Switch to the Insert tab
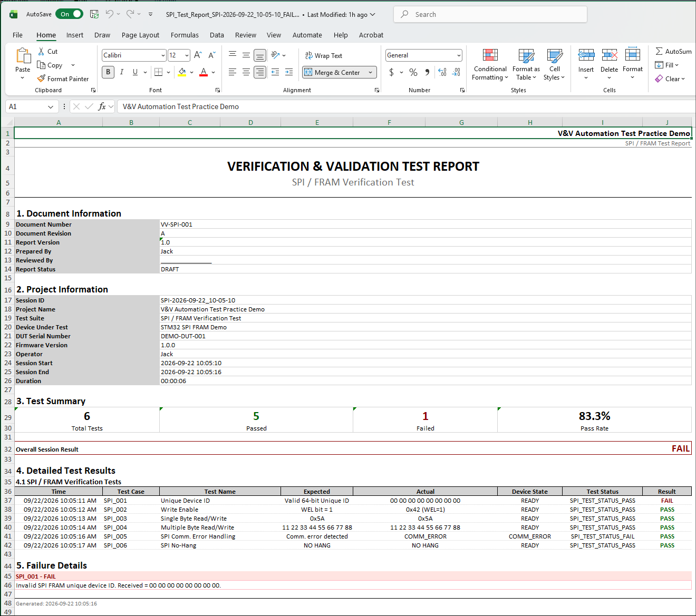The image size is (696, 616). 75,35
